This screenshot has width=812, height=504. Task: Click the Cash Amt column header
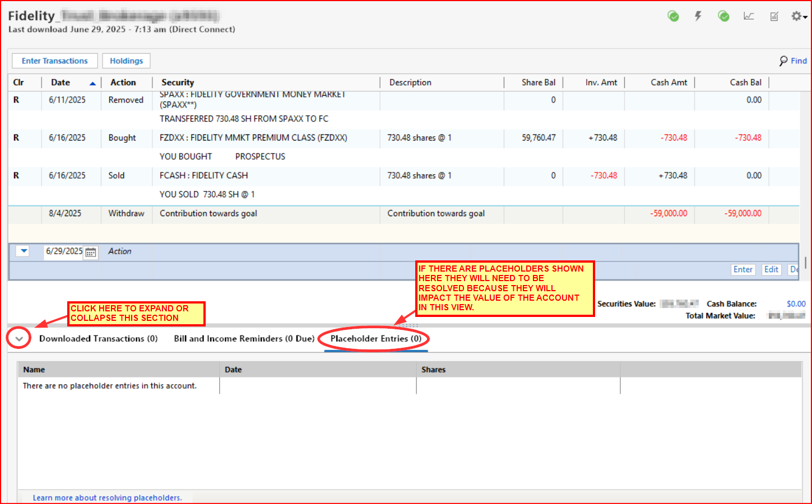pos(669,82)
